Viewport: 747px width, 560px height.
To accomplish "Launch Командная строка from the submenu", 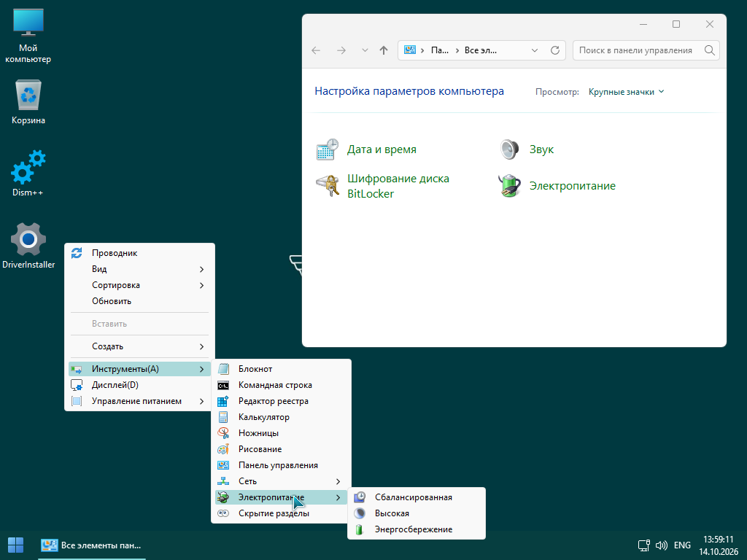I will [x=281, y=385].
